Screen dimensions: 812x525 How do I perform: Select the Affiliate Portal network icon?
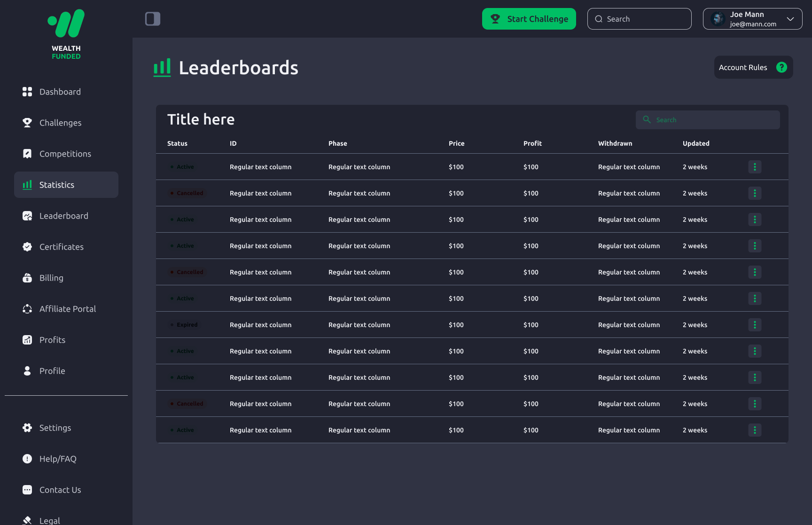pyautogui.click(x=27, y=309)
